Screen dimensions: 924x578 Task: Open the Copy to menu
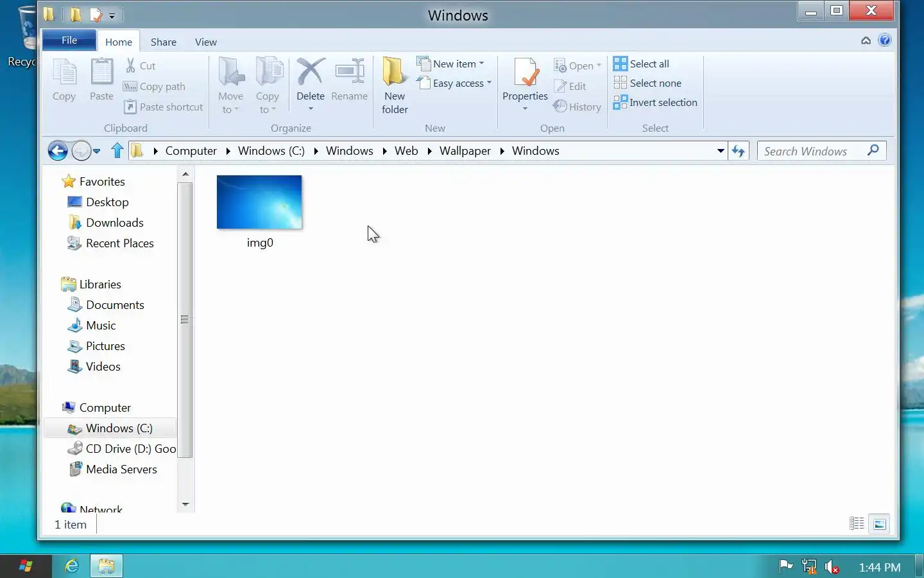click(x=268, y=85)
